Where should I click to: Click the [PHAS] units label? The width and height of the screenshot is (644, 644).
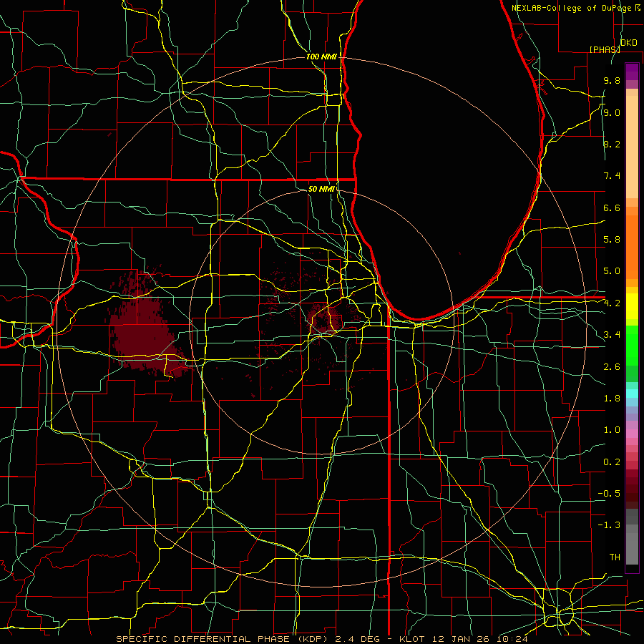(x=605, y=49)
